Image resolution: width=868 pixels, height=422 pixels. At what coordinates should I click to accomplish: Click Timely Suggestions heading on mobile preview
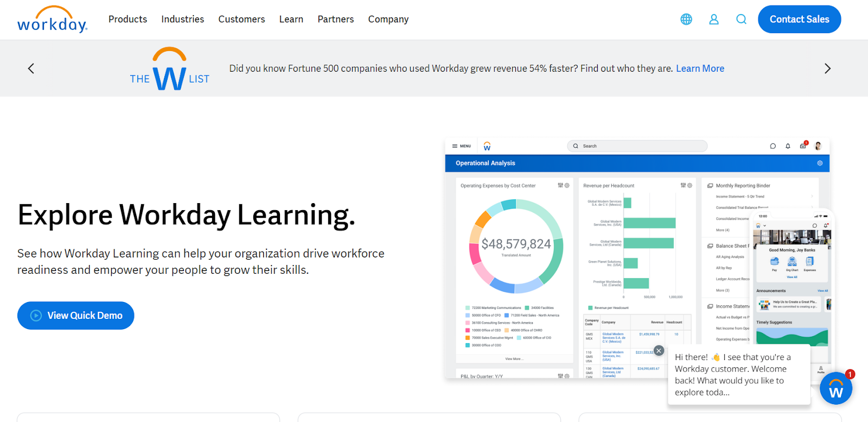coord(774,323)
